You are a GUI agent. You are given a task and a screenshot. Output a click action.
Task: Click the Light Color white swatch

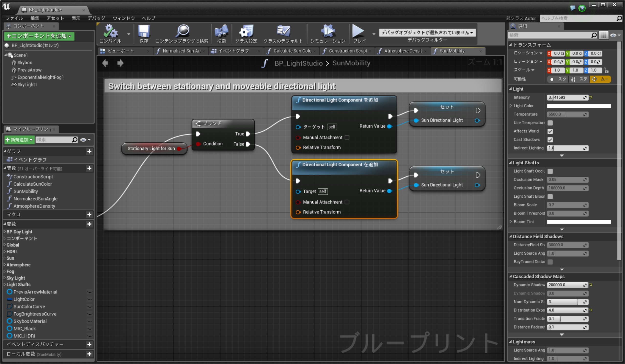pos(579,106)
